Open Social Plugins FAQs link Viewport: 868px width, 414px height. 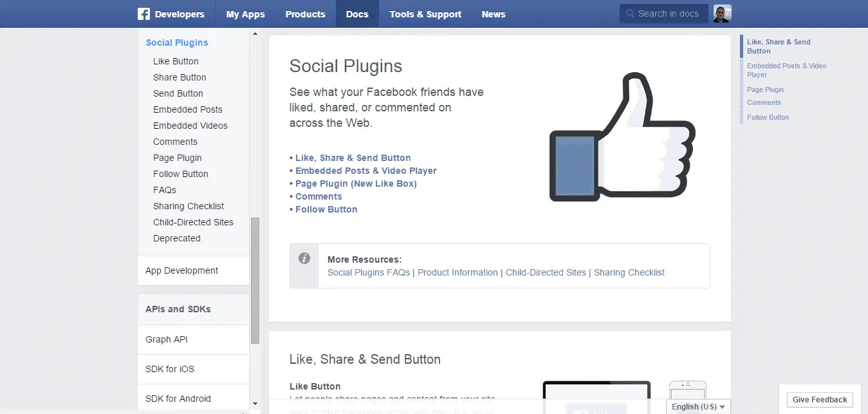pyautogui.click(x=369, y=272)
